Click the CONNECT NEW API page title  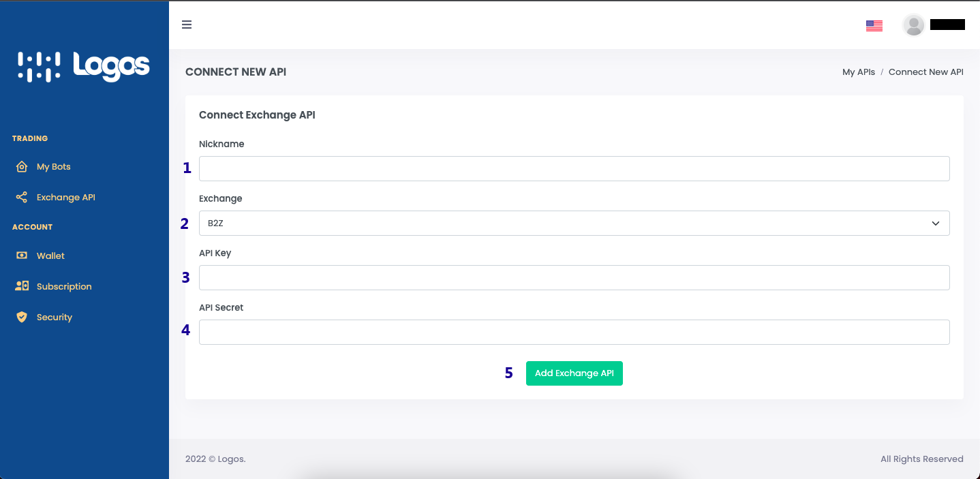236,72
